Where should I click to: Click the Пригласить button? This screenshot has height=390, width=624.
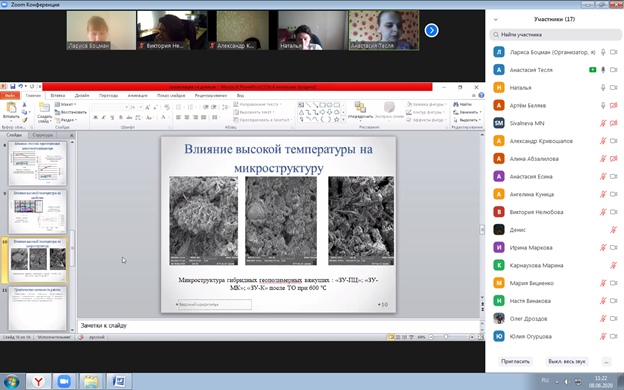(515, 361)
